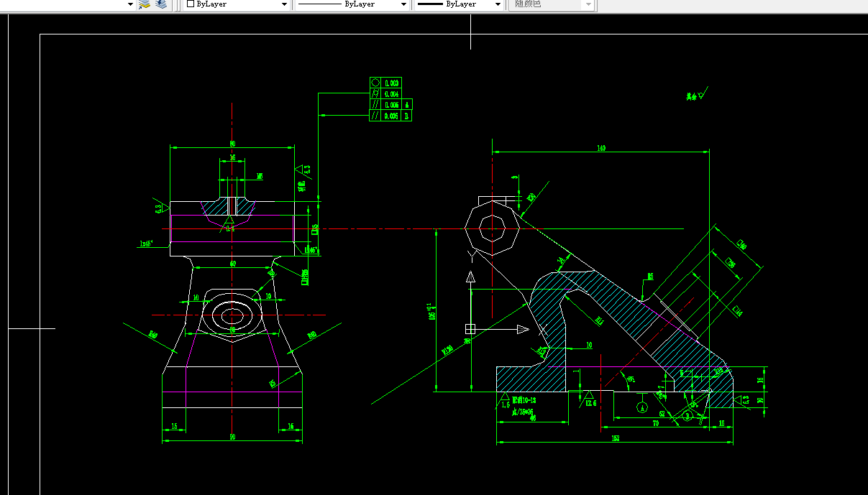
Task: Select the 80 width dimension text
Action: (x=232, y=143)
